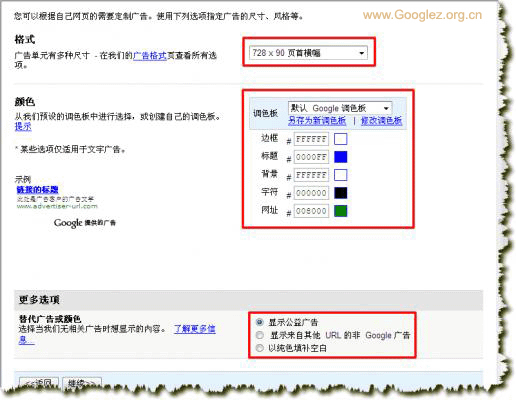This screenshot has height=400, width=516.
Task: Click the <<返回 button
Action: click(39, 383)
